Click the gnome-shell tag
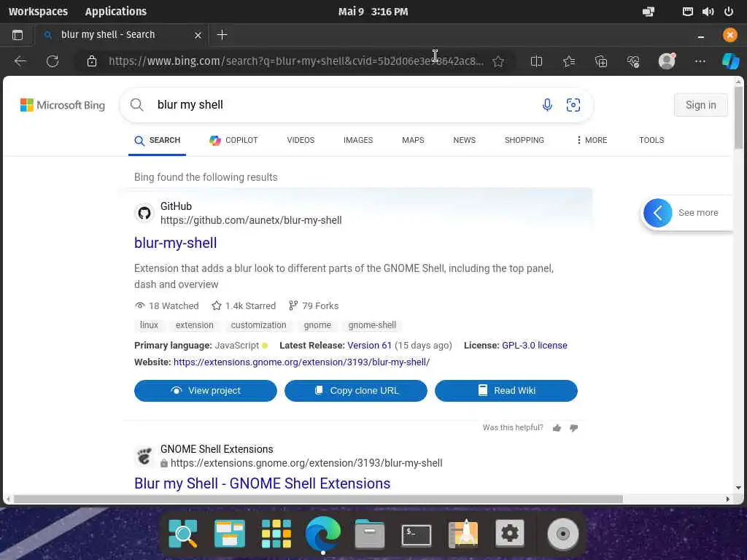This screenshot has height=560, width=747. click(372, 324)
